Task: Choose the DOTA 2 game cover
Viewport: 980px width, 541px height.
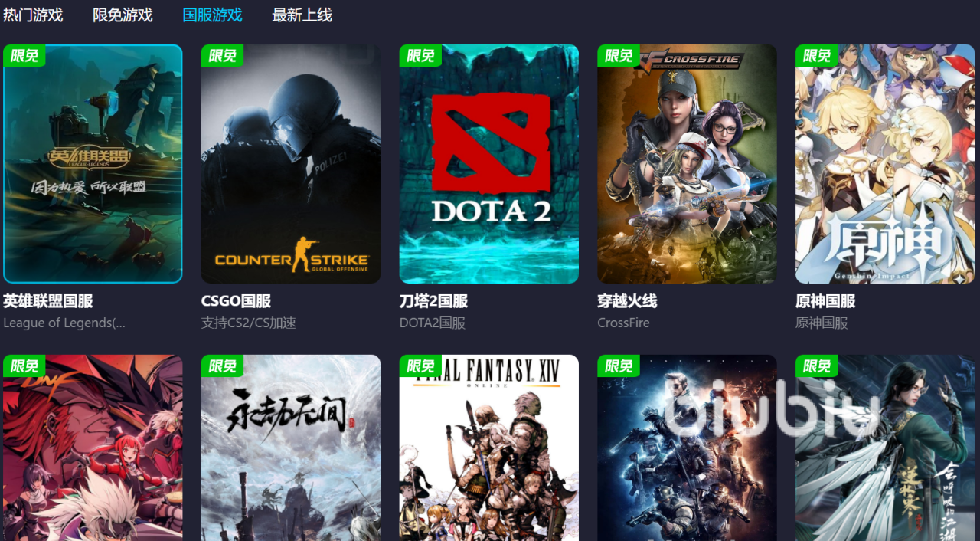Action: pos(488,164)
